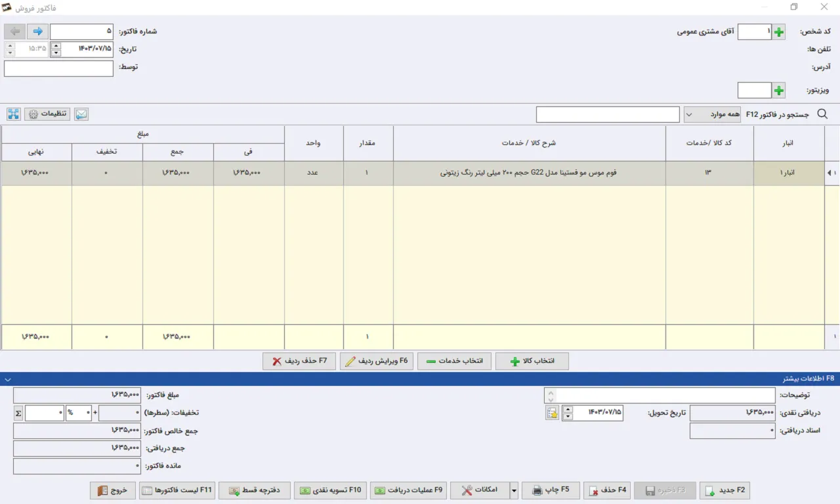The height and width of the screenshot is (504, 840).
Task: Open تنظیمات settings button
Action: (x=47, y=114)
